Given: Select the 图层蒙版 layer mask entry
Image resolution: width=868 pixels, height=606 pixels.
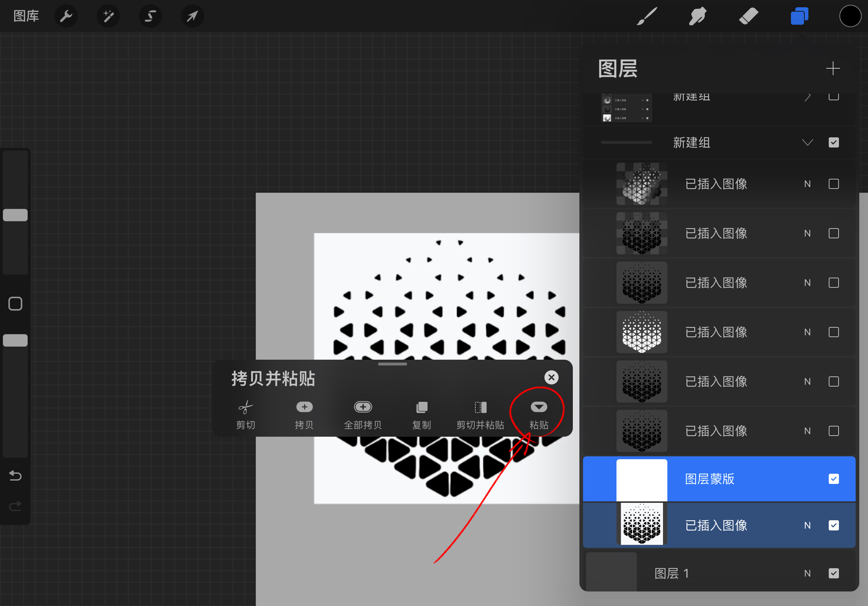Looking at the screenshot, I should coord(710,479).
